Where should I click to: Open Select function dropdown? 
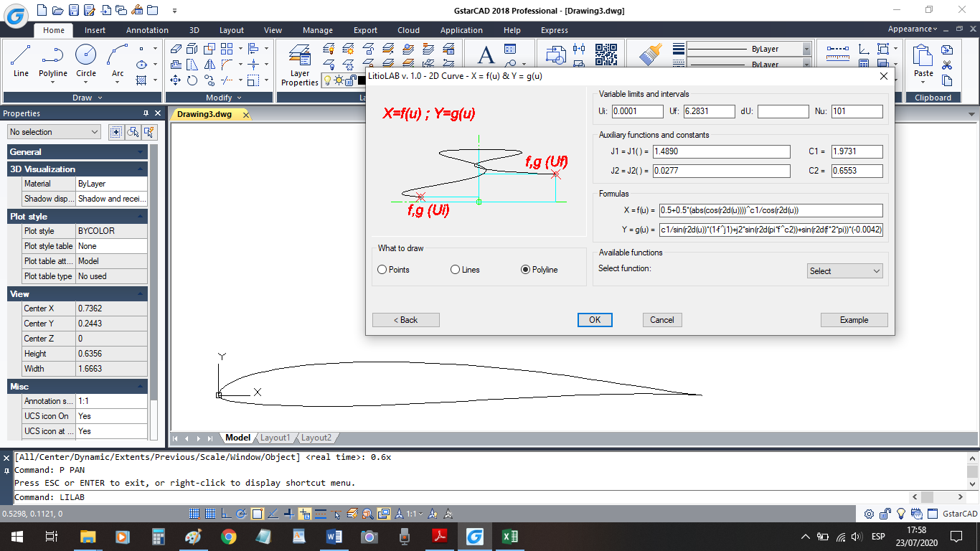pos(844,271)
